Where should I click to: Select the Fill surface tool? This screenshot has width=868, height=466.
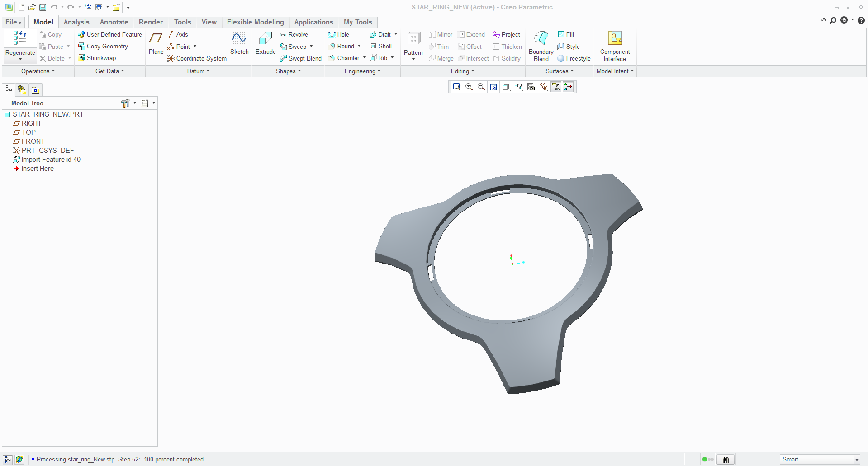566,34
